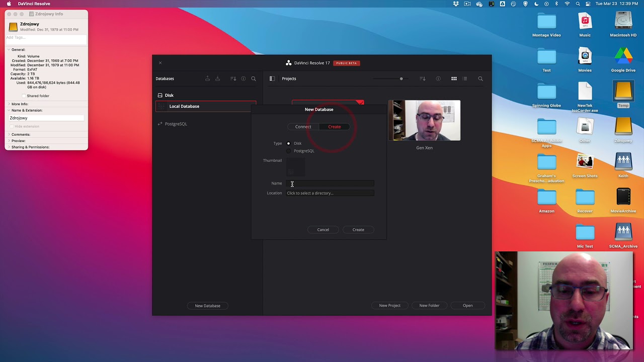Click the Projects info icon

pos(438,78)
